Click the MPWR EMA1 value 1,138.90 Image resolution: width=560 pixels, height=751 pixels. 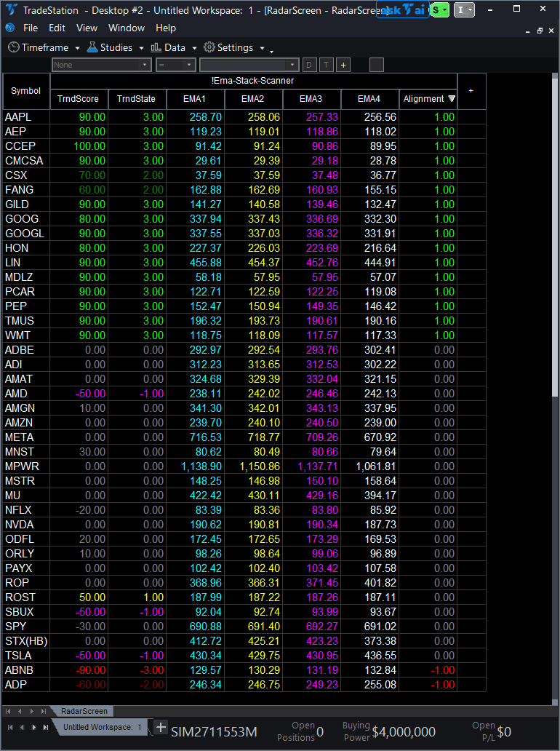201,466
